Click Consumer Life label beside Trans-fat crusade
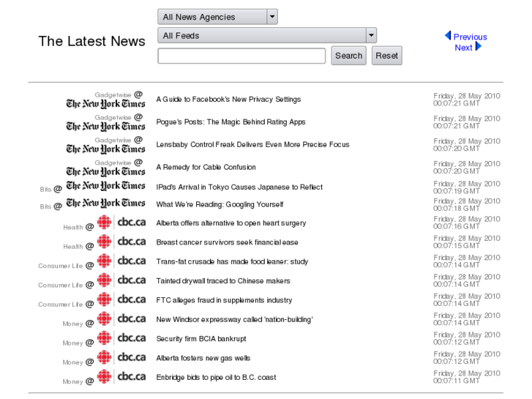The image size is (532, 399). click(x=61, y=266)
